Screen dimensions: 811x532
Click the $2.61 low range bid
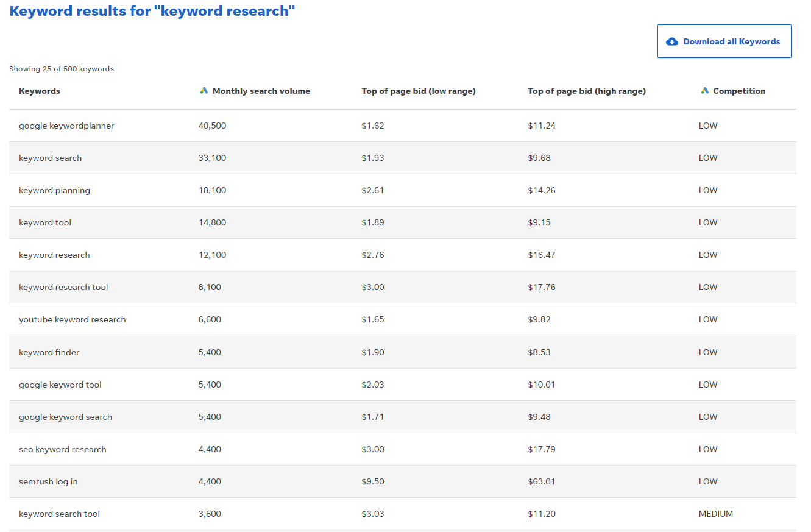pyautogui.click(x=373, y=190)
